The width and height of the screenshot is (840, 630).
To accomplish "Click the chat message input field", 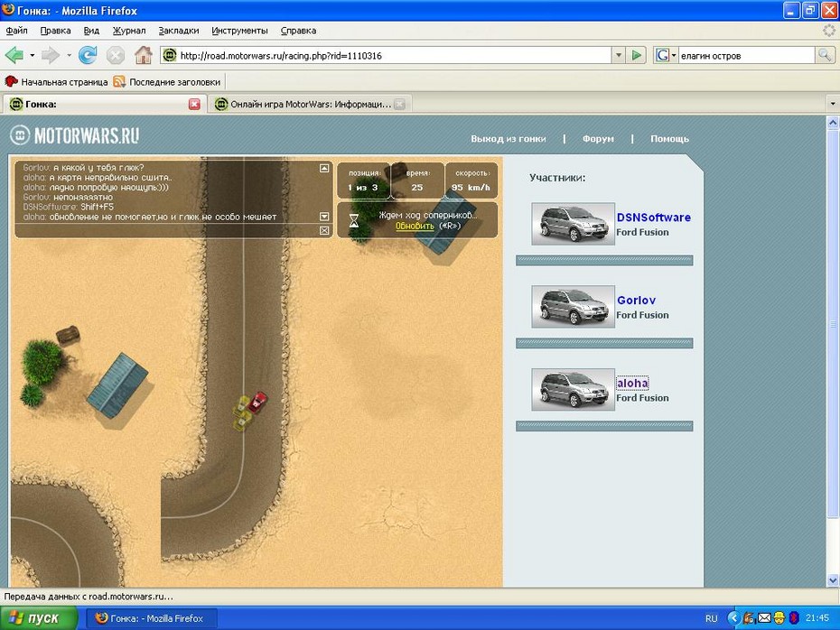I will tap(166, 231).
